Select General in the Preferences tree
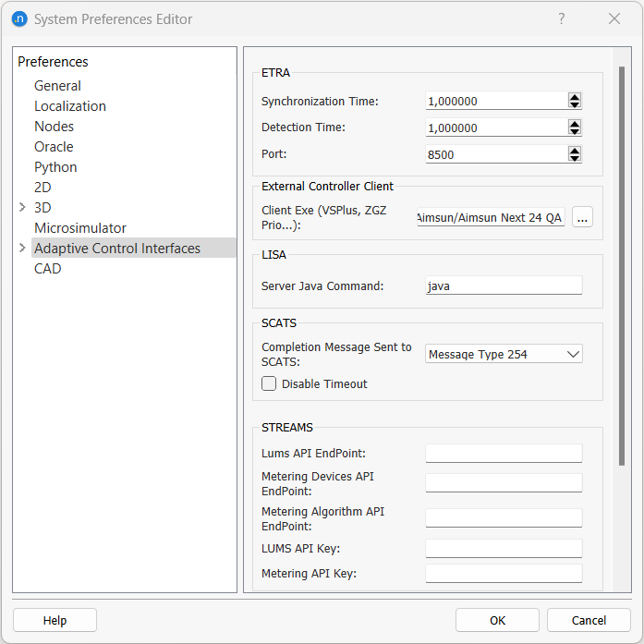The height and width of the screenshot is (644, 644). [x=57, y=86]
